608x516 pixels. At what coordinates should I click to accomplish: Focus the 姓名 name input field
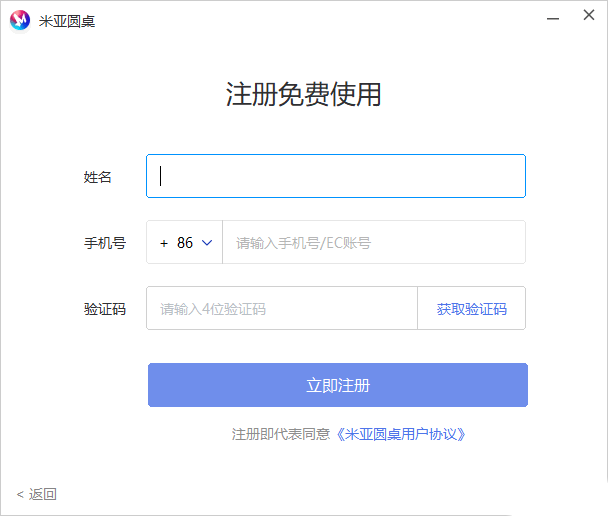click(336, 176)
